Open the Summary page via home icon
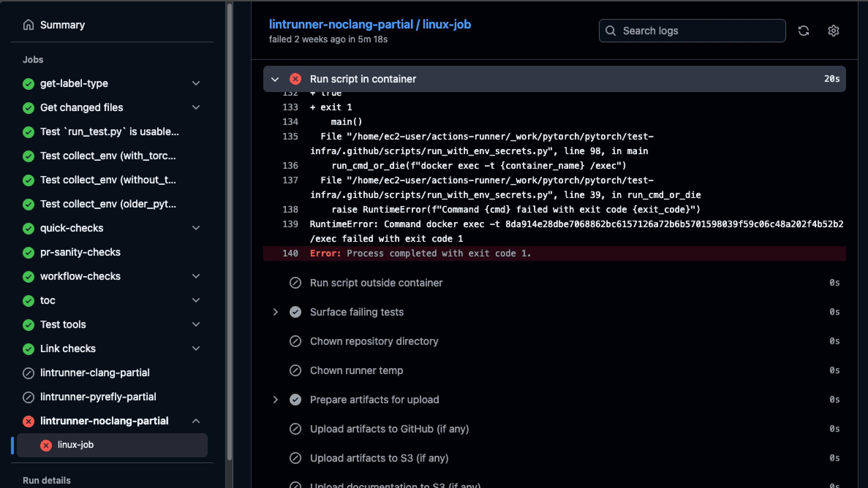 point(29,25)
